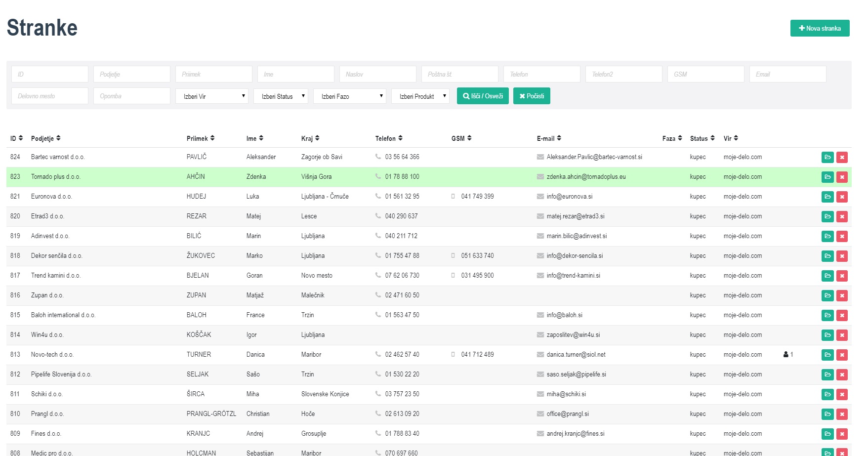868x456 pixels.
Task: Delete the Euronova d.o.o. row via its red X
Action: pyautogui.click(x=842, y=197)
